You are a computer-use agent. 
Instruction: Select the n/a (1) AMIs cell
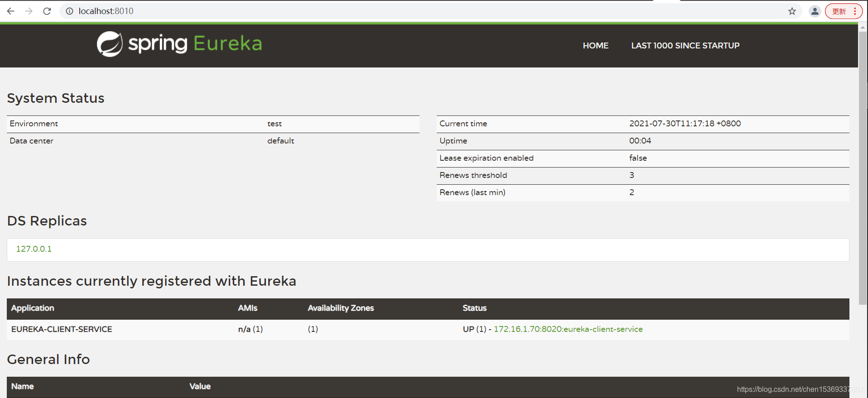[x=251, y=329]
